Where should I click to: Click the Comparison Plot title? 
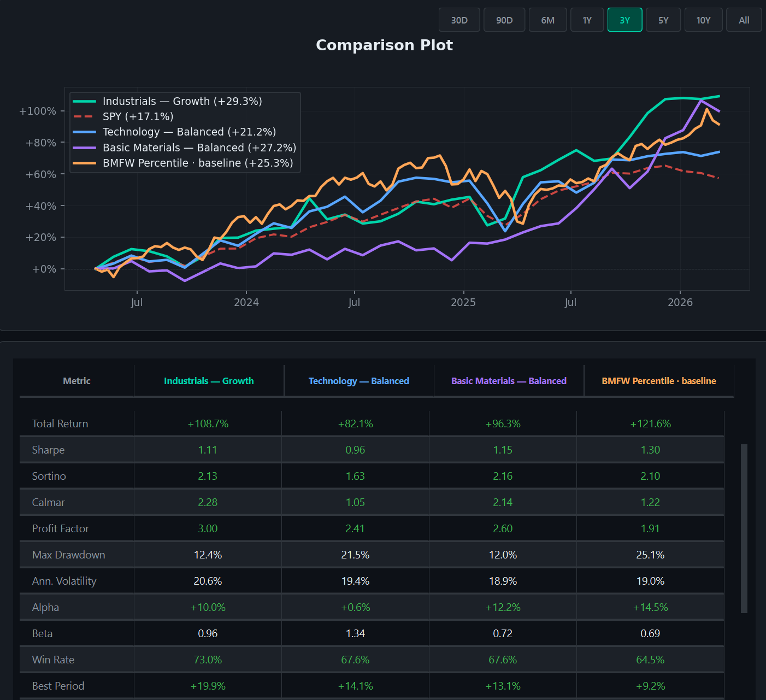(x=384, y=45)
